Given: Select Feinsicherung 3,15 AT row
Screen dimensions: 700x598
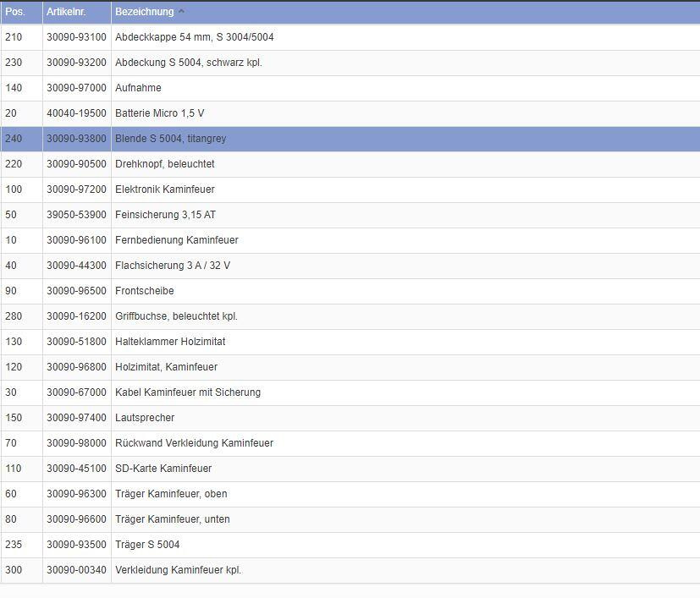Looking at the screenshot, I should pos(165,215).
